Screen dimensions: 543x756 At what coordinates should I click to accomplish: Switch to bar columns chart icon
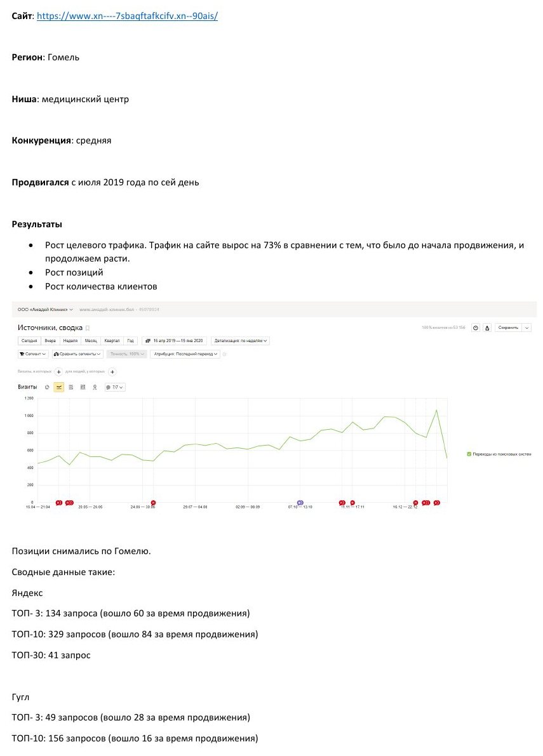point(83,387)
